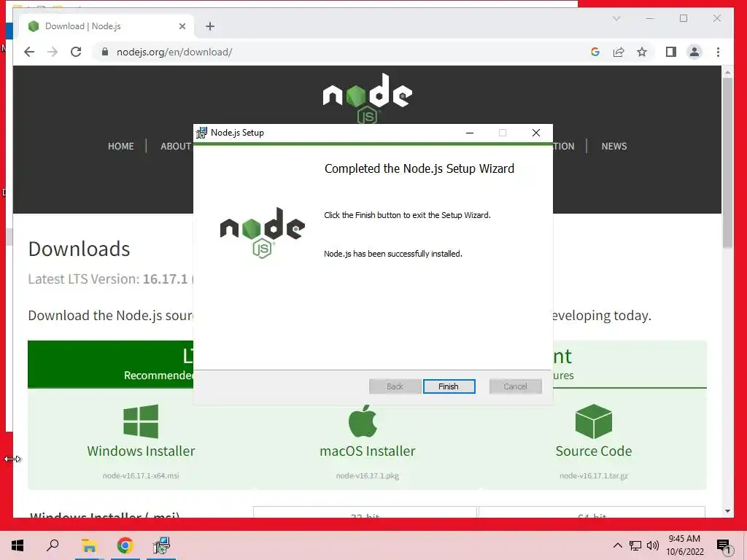Open Chrome's tab search chevron
Image resolution: width=747 pixels, height=560 pixels.
point(616,18)
